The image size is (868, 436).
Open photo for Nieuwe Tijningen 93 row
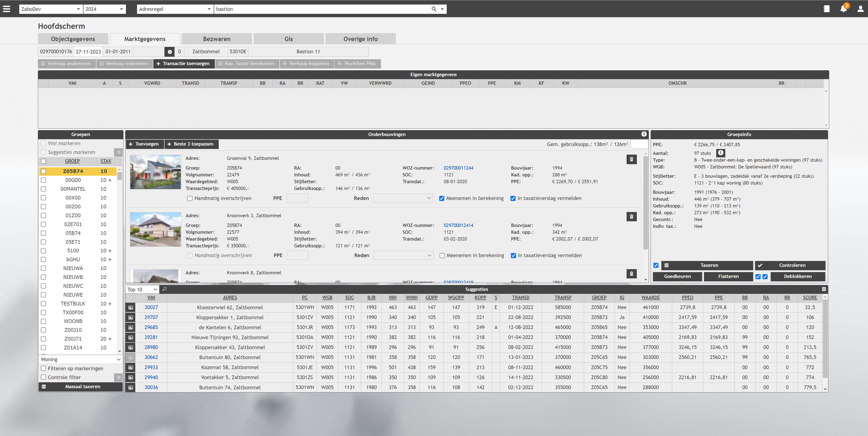(x=131, y=337)
